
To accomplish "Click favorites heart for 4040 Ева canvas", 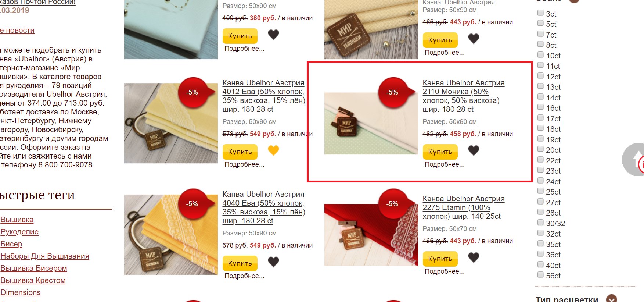I will click(273, 262).
